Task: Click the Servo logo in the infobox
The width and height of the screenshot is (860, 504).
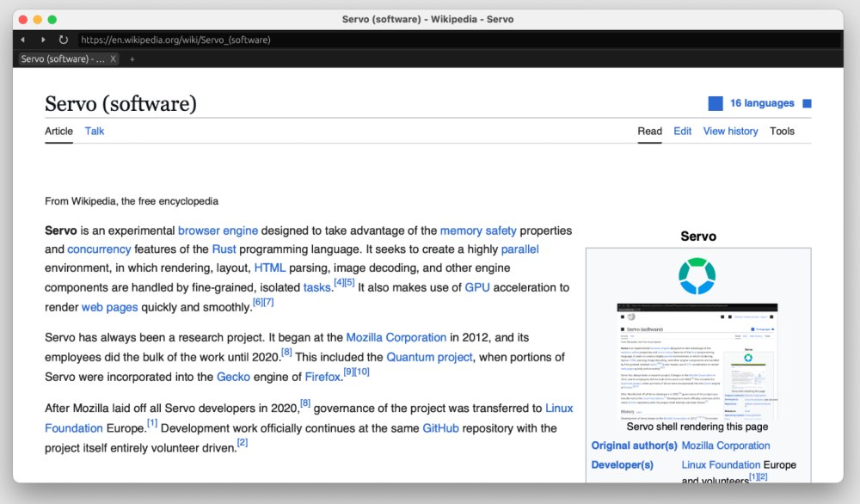Action: 697,275
